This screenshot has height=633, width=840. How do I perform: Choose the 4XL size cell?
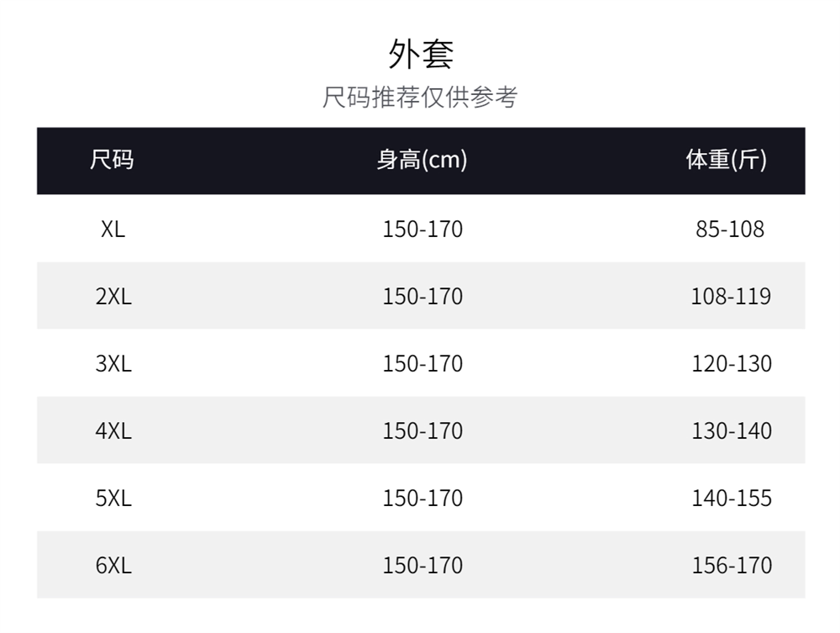pyautogui.click(x=113, y=430)
